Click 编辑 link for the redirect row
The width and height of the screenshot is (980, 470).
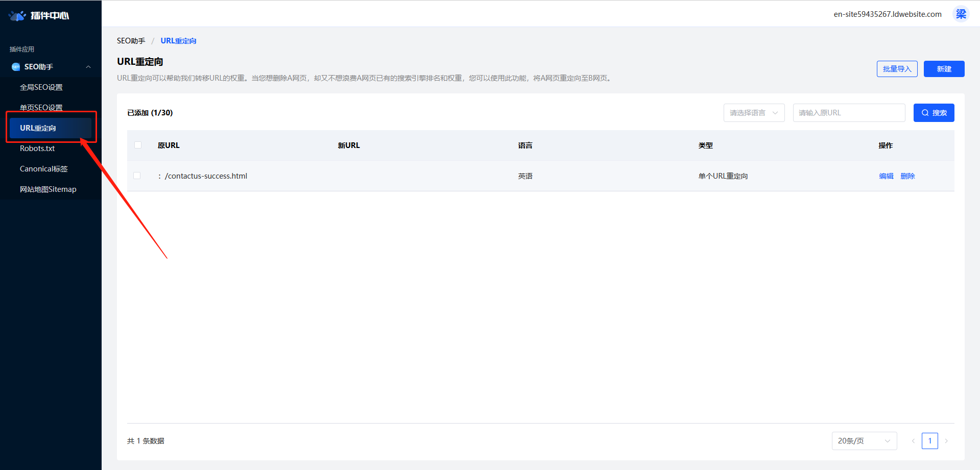point(886,176)
